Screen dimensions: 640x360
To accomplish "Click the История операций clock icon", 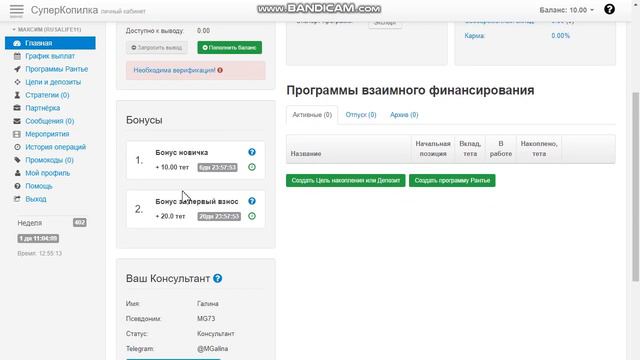I will click(x=17, y=147).
